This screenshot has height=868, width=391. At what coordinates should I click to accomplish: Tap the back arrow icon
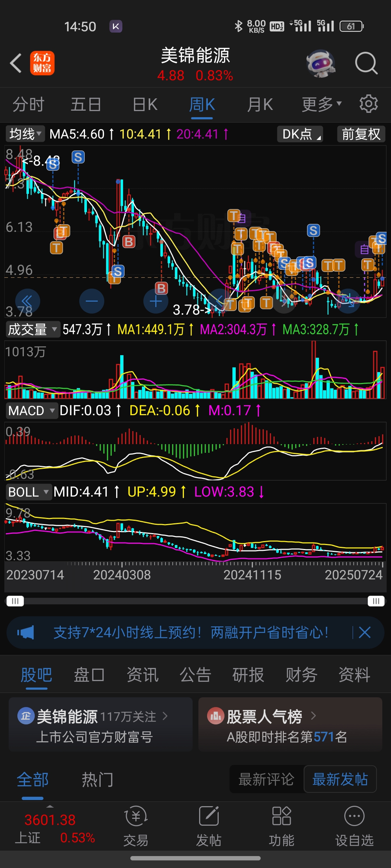[x=16, y=63]
